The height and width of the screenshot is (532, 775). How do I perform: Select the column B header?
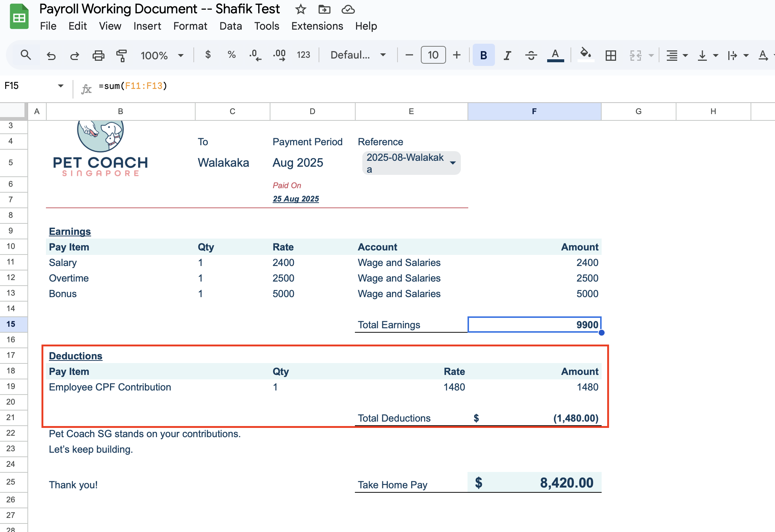coord(120,111)
